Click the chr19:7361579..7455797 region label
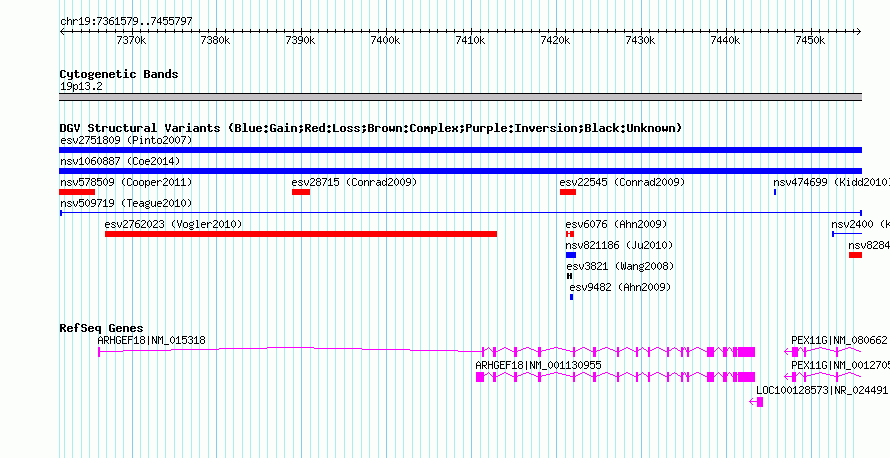The image size is (890, 458). pos(126,22)
